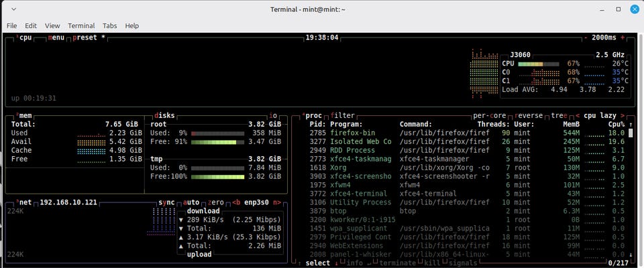
Task: Toggle the io mode for disks
Action: [273, 116]
